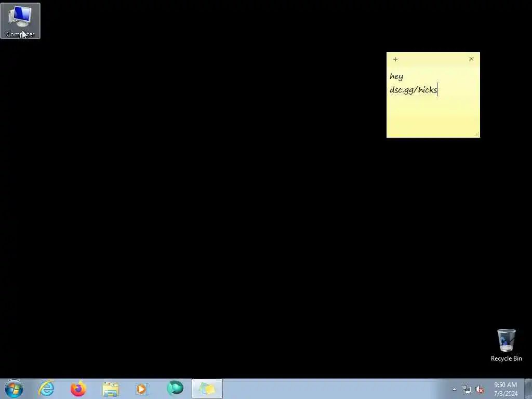The height and width of the screenshot is (399, 532).
Task: Open the Windows Start menu
Action: pos(14,389)
